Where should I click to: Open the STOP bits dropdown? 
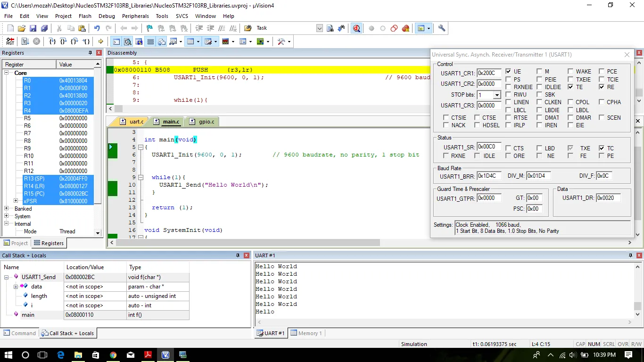click(496, 95)
